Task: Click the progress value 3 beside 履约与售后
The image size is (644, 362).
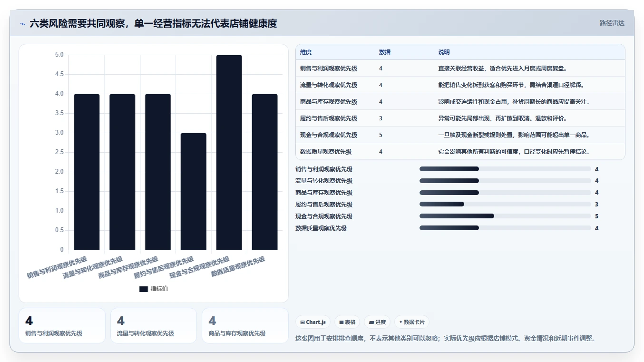Action: [x=596, y=205]
